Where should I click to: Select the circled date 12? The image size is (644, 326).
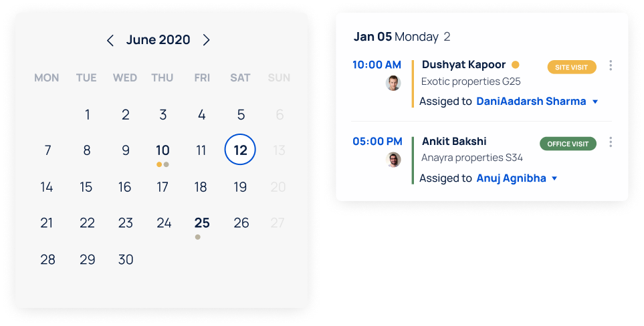click(240, 150)
